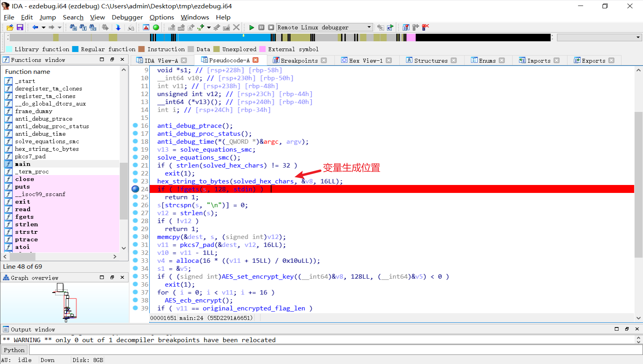
Task: Open the Remote Linux debugger dropdown
Action: pos(369,27)
